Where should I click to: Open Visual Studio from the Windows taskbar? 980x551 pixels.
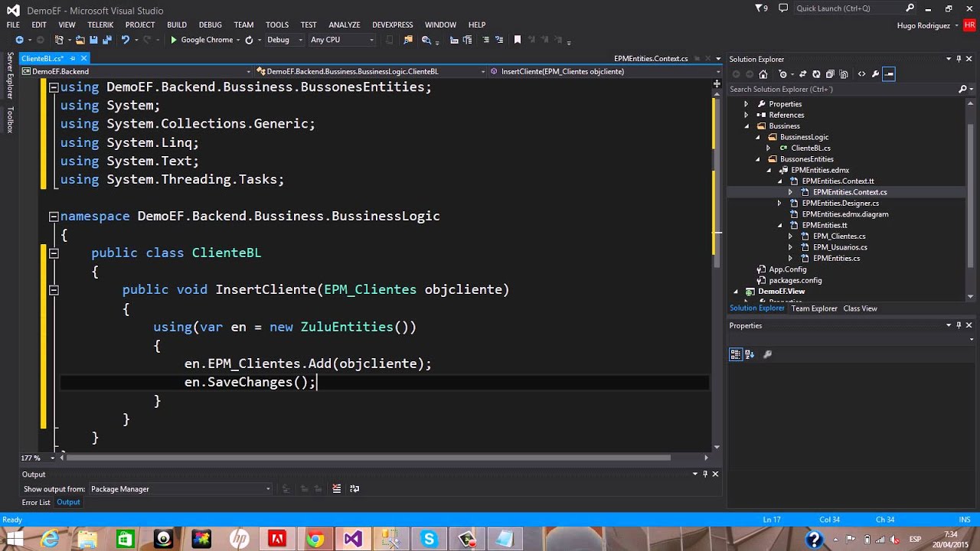click(x=352, y=540)
